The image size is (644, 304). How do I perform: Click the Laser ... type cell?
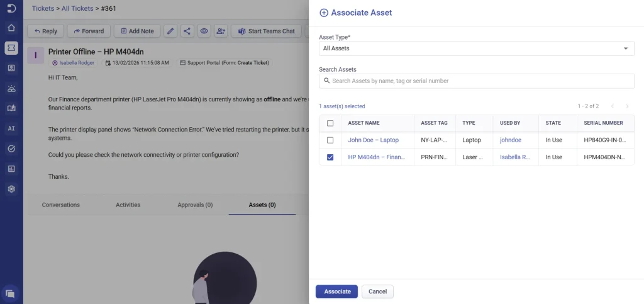[x=473, y=157]
